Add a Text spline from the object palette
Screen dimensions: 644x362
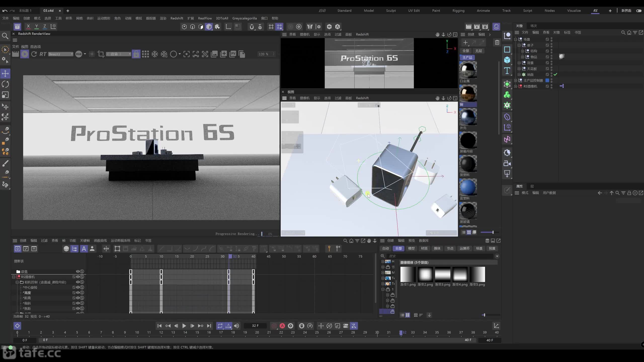tap(507, 71)
